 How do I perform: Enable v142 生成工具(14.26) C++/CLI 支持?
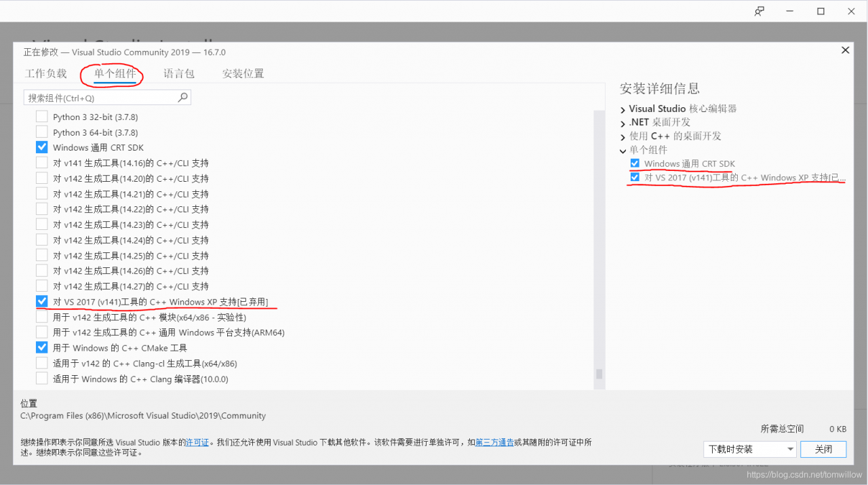click(42, 271)
